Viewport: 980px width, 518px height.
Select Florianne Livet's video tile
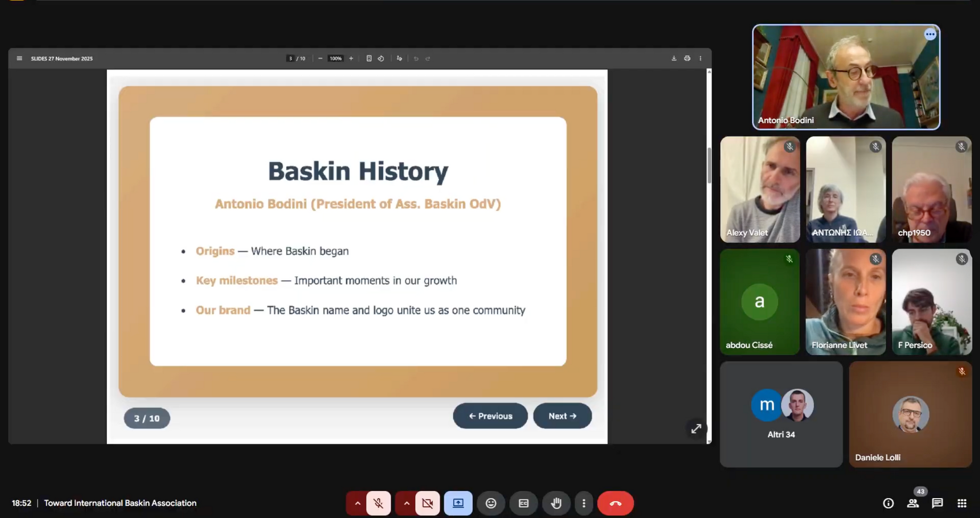[846, 302]
